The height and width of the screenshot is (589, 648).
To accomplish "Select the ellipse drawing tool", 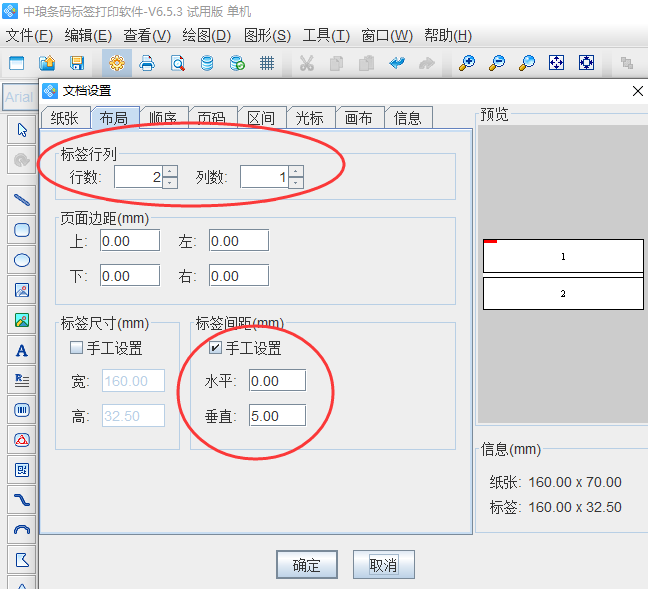I will [x=22, y=260].
